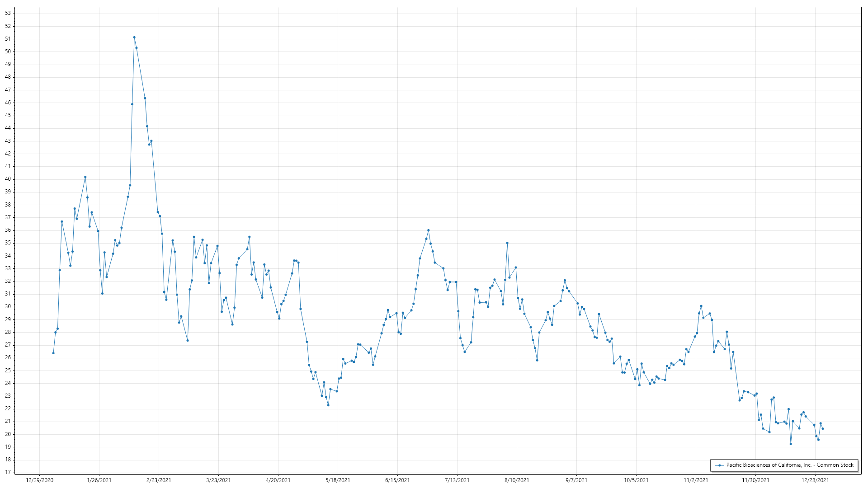The image size is (868, 488).
Task: Click the 12/28/2021 x-axis date label
Action: coord(815,480)
